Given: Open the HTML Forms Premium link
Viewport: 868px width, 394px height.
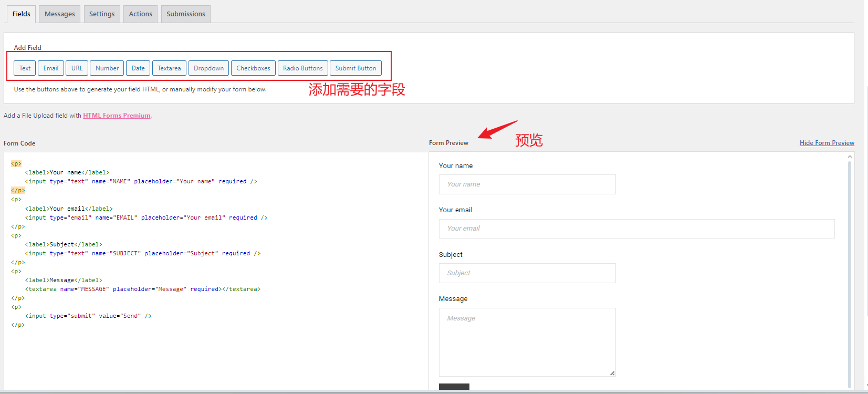Looking at the screenshot, I should 117,116.
